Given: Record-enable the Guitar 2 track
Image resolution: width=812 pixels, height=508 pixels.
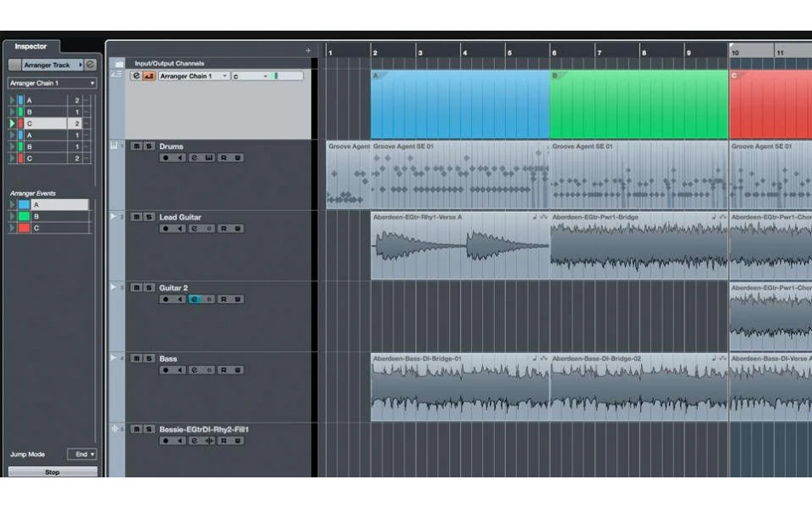Looking at the screenshot, I should point(166,299).
